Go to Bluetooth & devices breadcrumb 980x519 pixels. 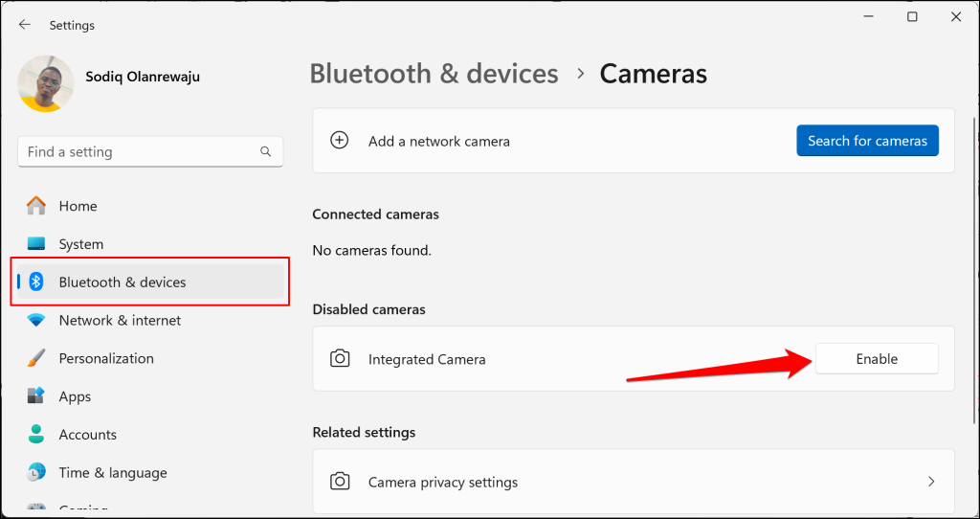point(434,74)
